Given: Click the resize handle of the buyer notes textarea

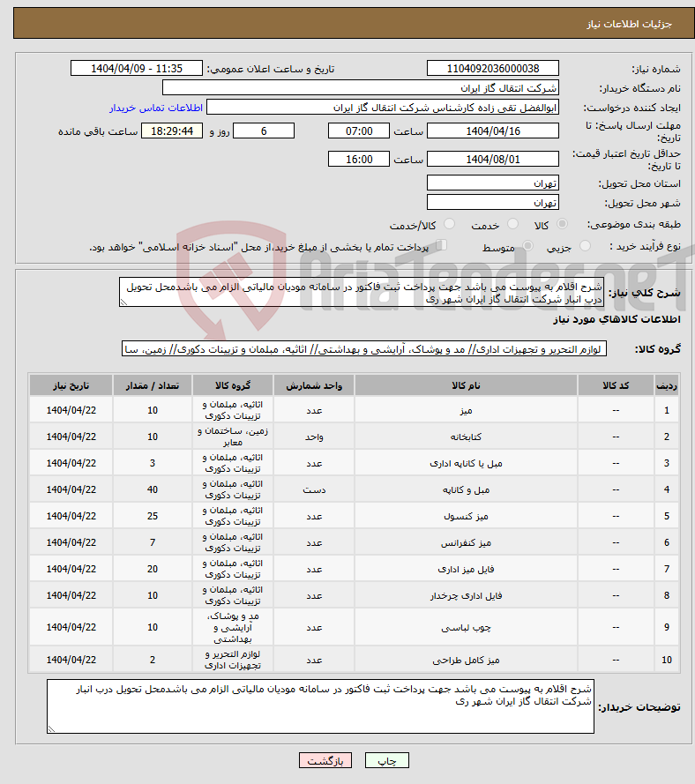Looking at the screenshot, I should [x=51, y=729].
